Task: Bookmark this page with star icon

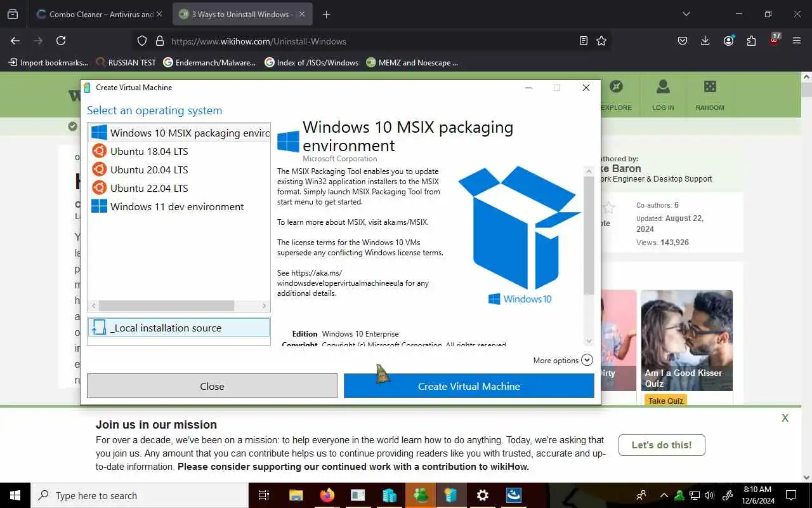Action: coord(601,41)
